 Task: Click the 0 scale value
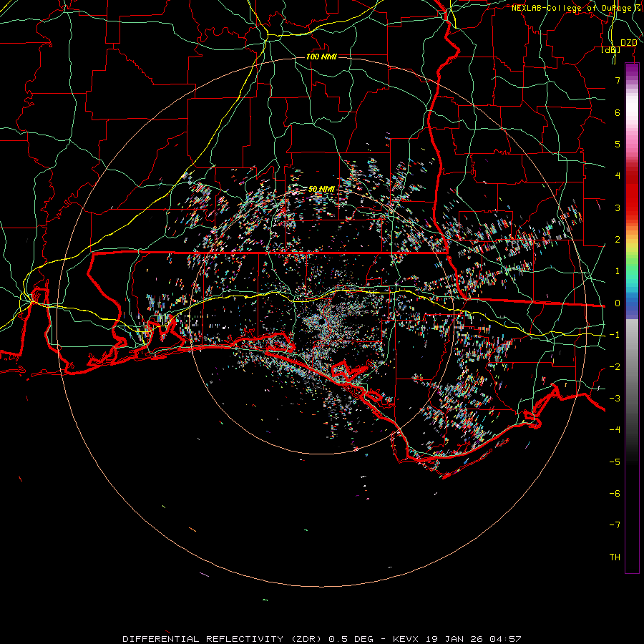[618, 303]
